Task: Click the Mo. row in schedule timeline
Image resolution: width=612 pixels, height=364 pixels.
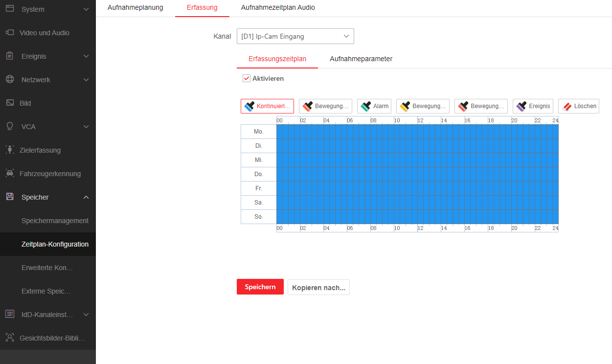Action: [417, 132]
